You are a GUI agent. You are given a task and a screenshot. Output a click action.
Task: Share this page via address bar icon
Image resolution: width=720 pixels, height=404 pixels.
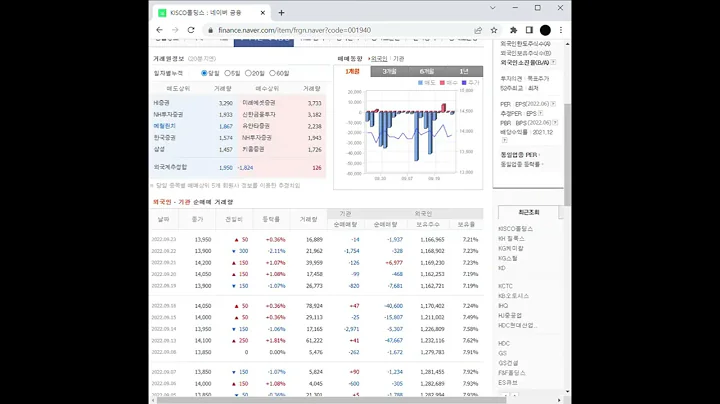[x=478, y=30]
